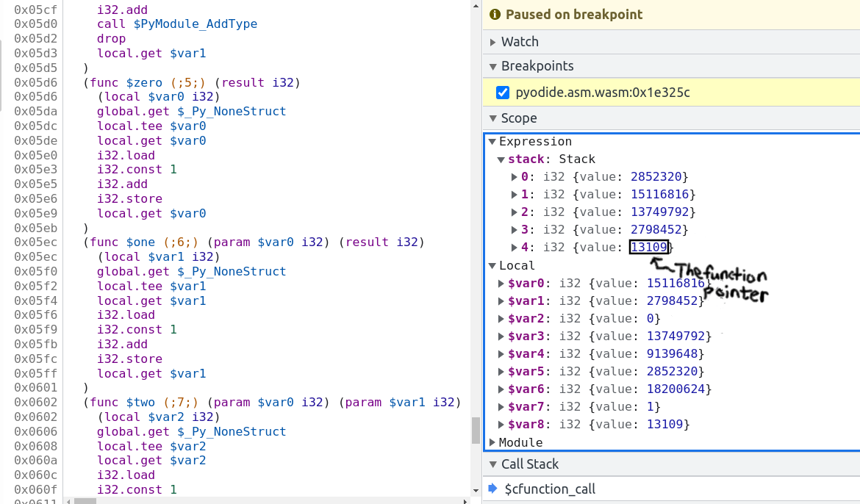This screenshot has height=504, width=860.
Task: Expand stack item 0 with value 2852320
Action: click(514, 177)
